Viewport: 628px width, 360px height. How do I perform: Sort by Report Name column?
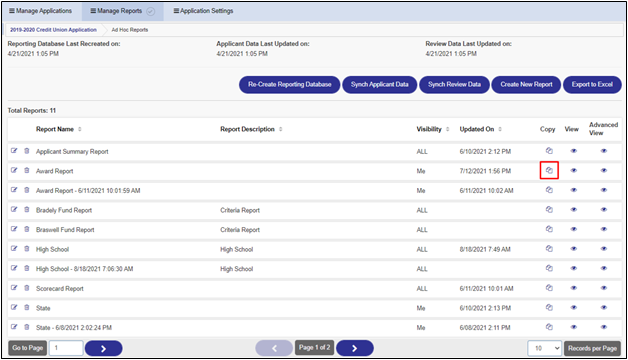tap(80, 129)
